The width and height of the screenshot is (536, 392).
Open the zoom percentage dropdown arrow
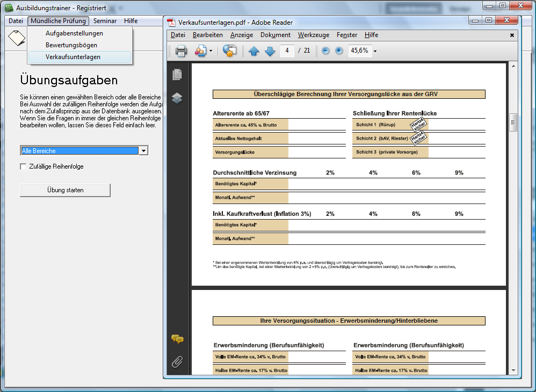point(375,51)
